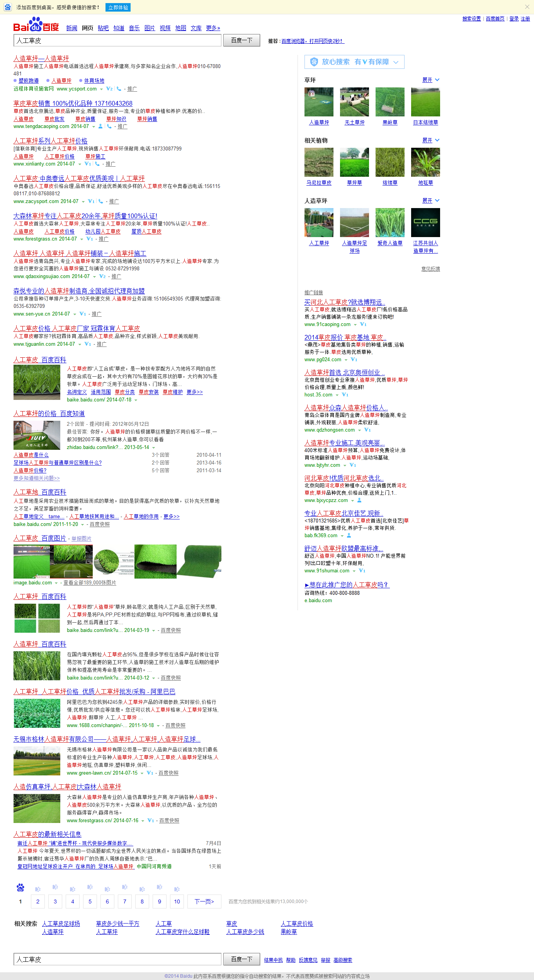The height and width of the screenshot is (980, 534).
Task: Open dropdown arrow next to baike.baidu.com/ 2014-07-18
Action: point(136,400)
